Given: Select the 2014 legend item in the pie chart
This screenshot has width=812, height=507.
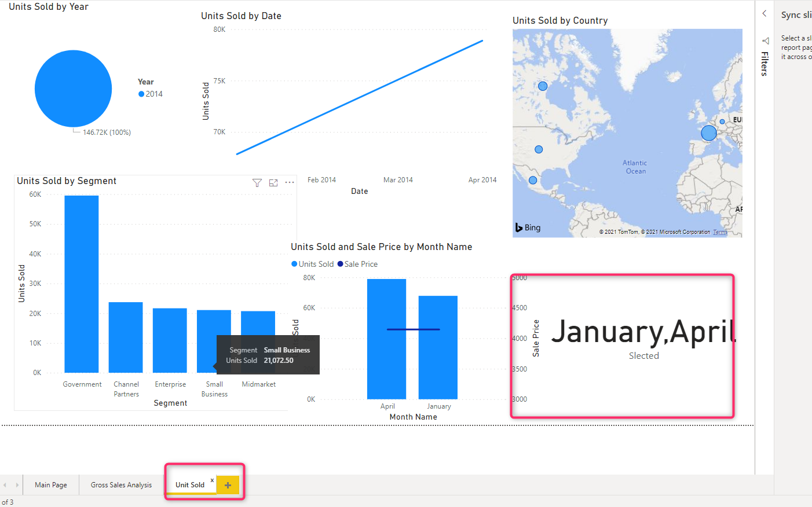Looking at the screenshot, I should click(x=151, y=94).
